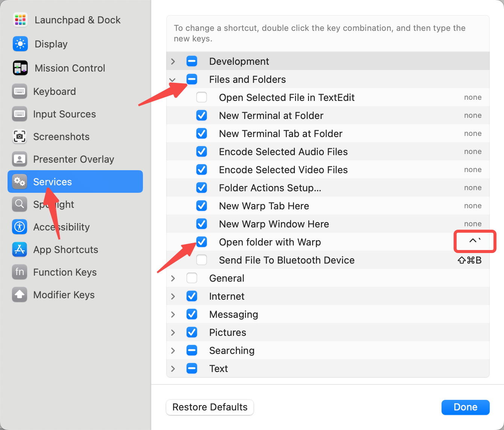Expand the Text group chevron

[x=173, y=368]
